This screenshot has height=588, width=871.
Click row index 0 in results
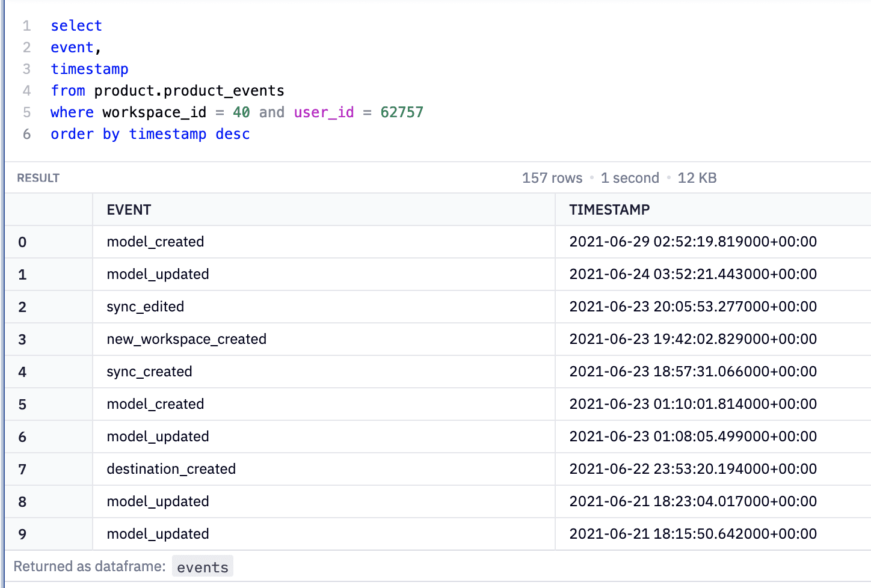tap(22, 242)
